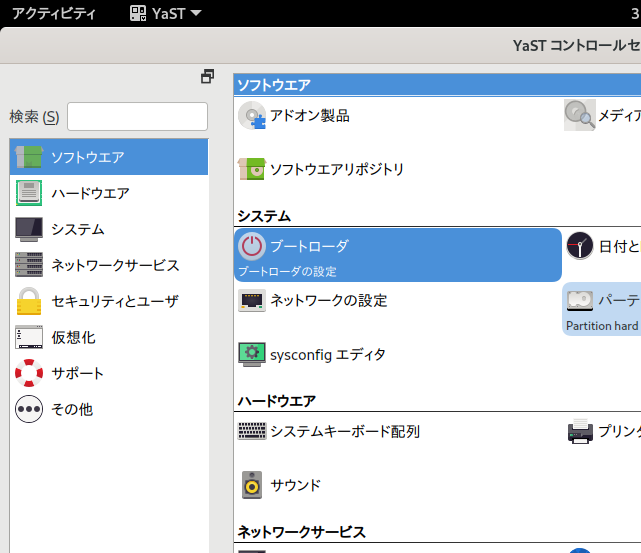Click the セキュリティとユーザ padlock icon
641x553 pixels.
tap(29, 301)
